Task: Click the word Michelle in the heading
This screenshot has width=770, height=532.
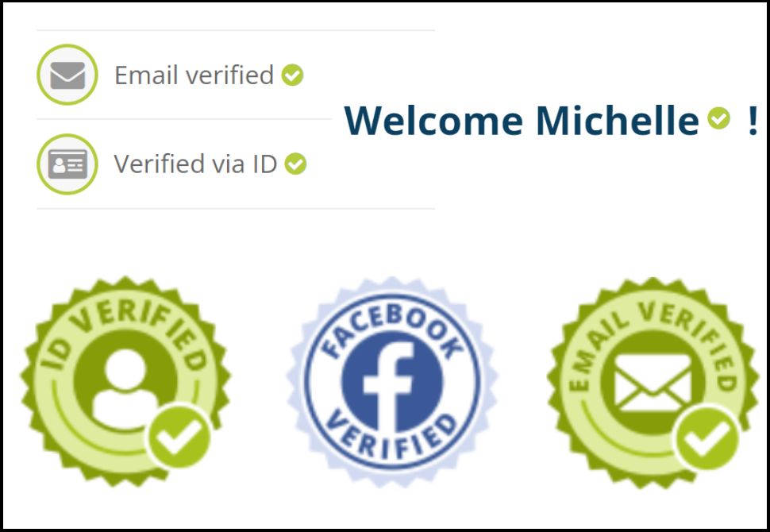Action: (617, 121)
